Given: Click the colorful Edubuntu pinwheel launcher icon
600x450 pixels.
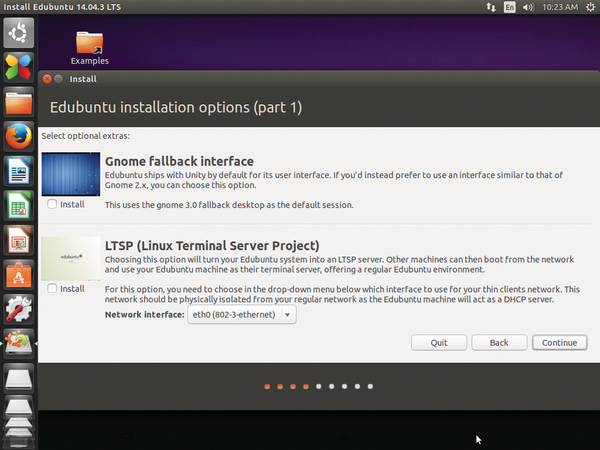Looking at the screenshot, I should tap(18, 67).
